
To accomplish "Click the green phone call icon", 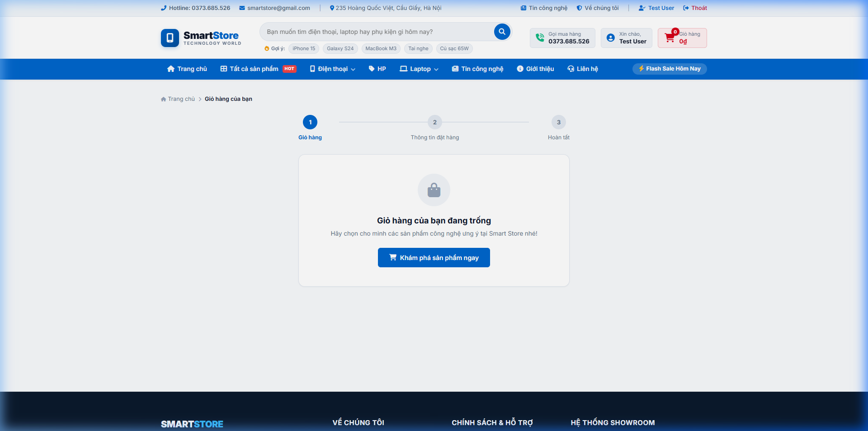I will point(540,38).
